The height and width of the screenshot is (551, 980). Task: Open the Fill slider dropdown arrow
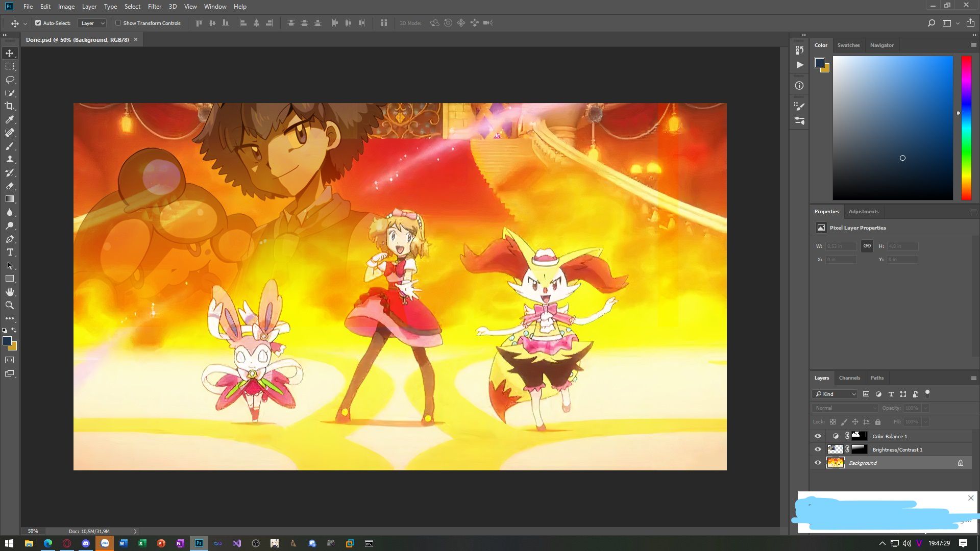point(925,422)
